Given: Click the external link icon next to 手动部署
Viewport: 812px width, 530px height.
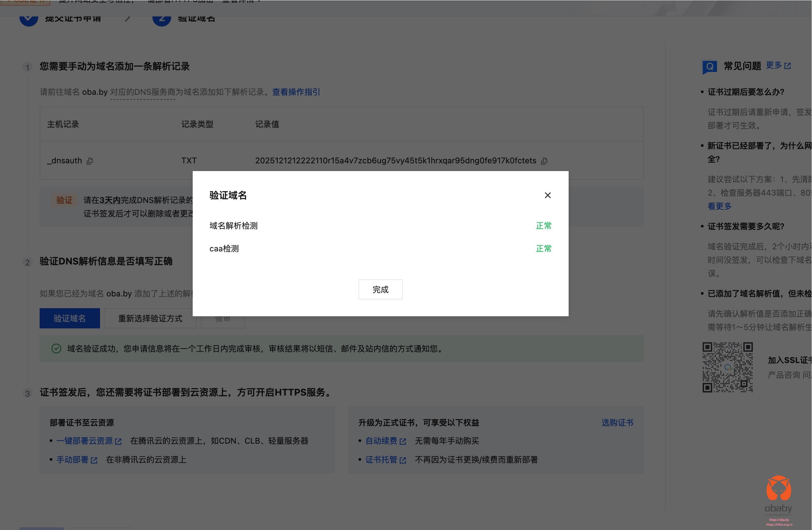Looking at the screenshot, I should [x=95, y=460].
